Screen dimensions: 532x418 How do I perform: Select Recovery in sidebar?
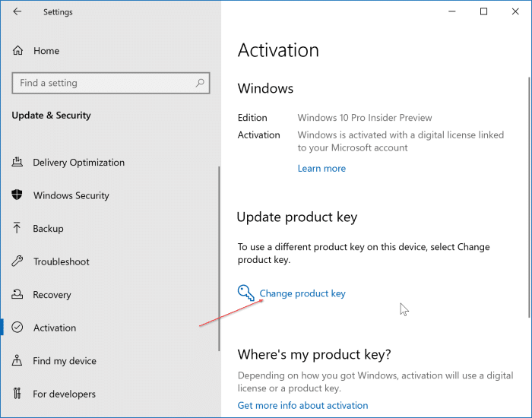coord(52,295)
